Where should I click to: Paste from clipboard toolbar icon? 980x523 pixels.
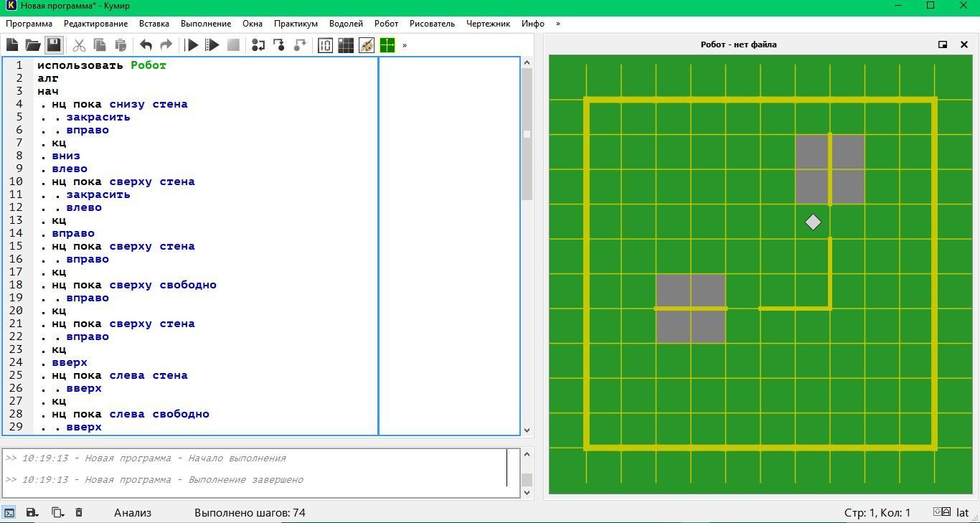click(121, 45)
